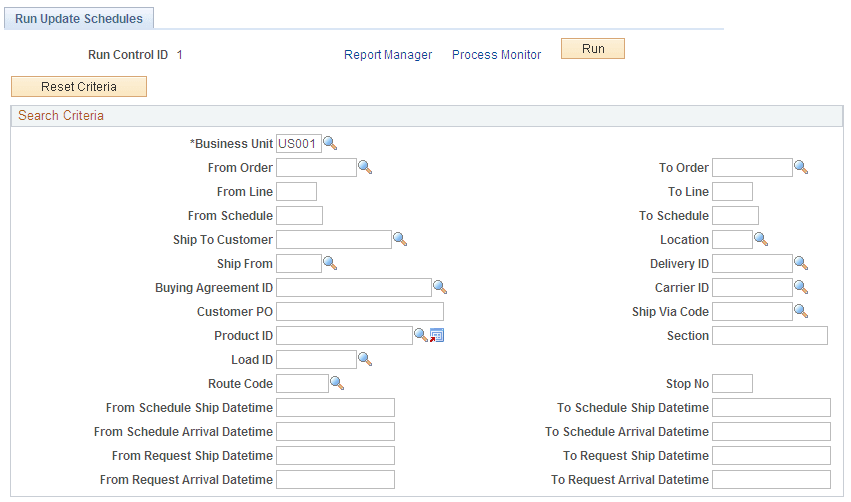
Task: Open Route Code lookup magnifier
Action: click(337, 383)
